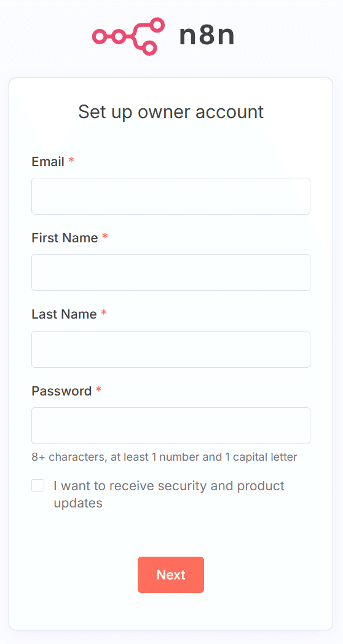Enable the security and product updates checkbox
The height and width of the screenshot is (644, 343).
(37, 485)
